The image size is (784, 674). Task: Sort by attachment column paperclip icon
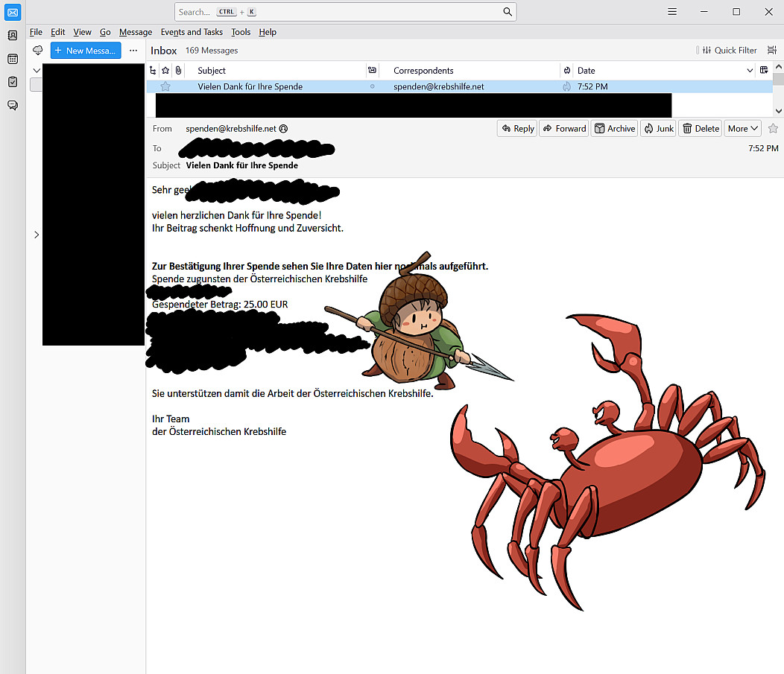click(x=178, y=70)
